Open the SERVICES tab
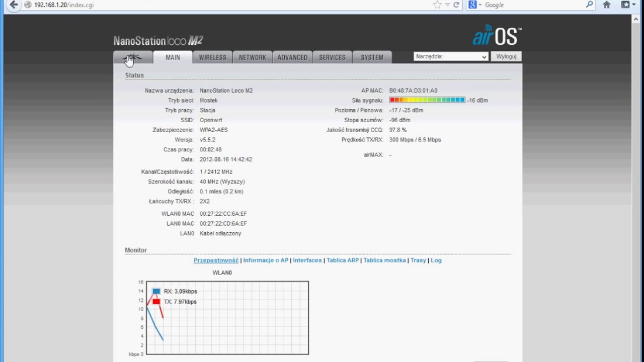The height and width of the screenshot is (362, 644). pos(332,57)
